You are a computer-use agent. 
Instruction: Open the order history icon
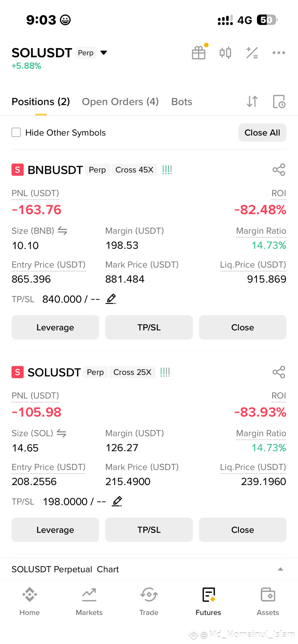tap(279, 102)
